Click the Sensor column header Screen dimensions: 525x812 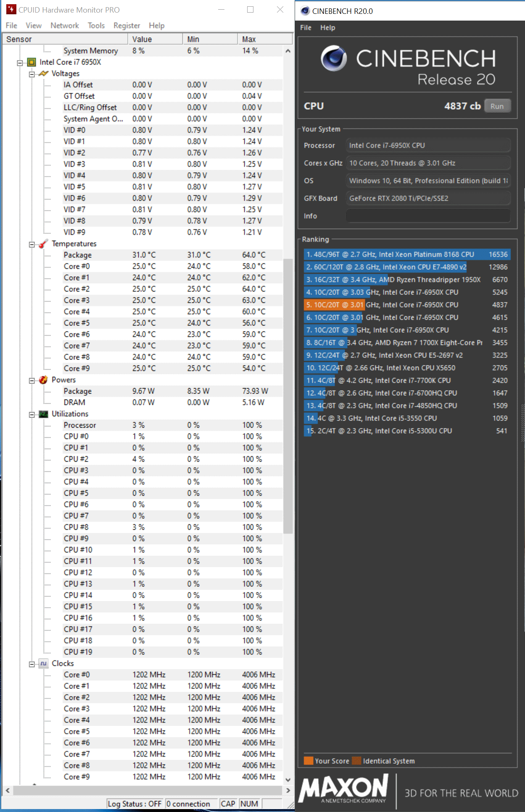point(65,39)
